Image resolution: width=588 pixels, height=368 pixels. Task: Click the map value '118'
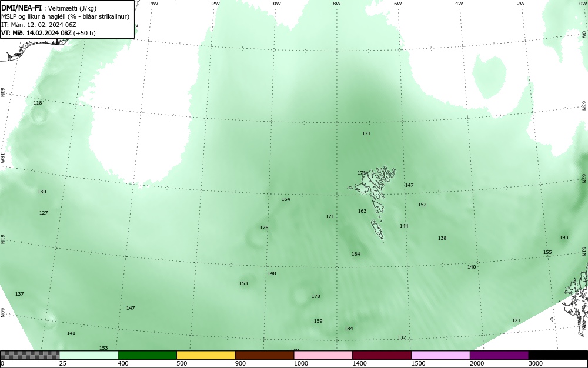(x=38, y=103)
